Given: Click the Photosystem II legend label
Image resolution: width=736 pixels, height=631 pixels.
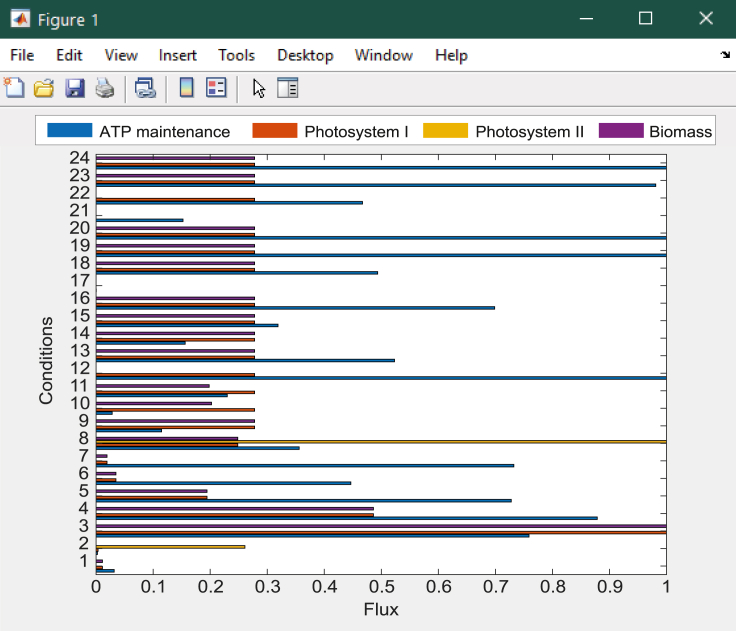Looking at the screenshot, I should [x=529, y=132].
